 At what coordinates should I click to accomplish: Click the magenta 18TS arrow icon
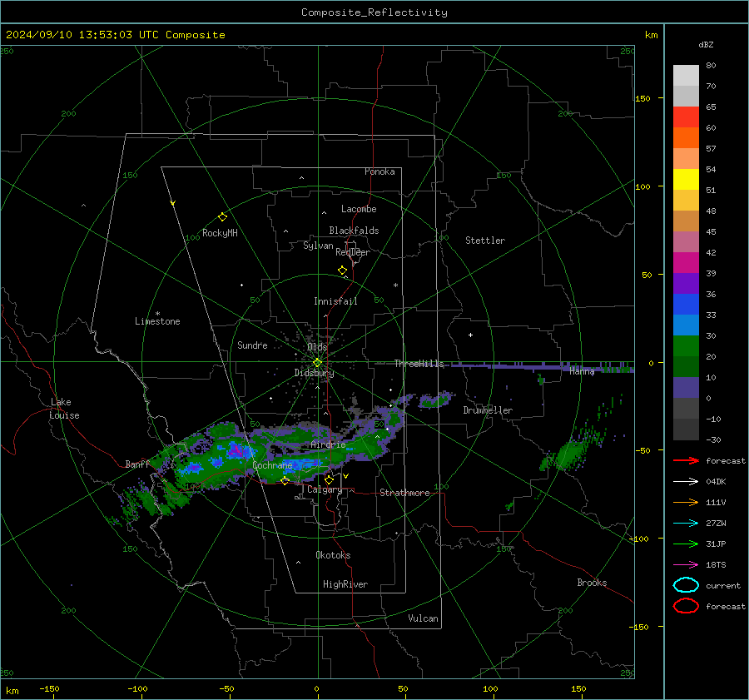point(686,565)
